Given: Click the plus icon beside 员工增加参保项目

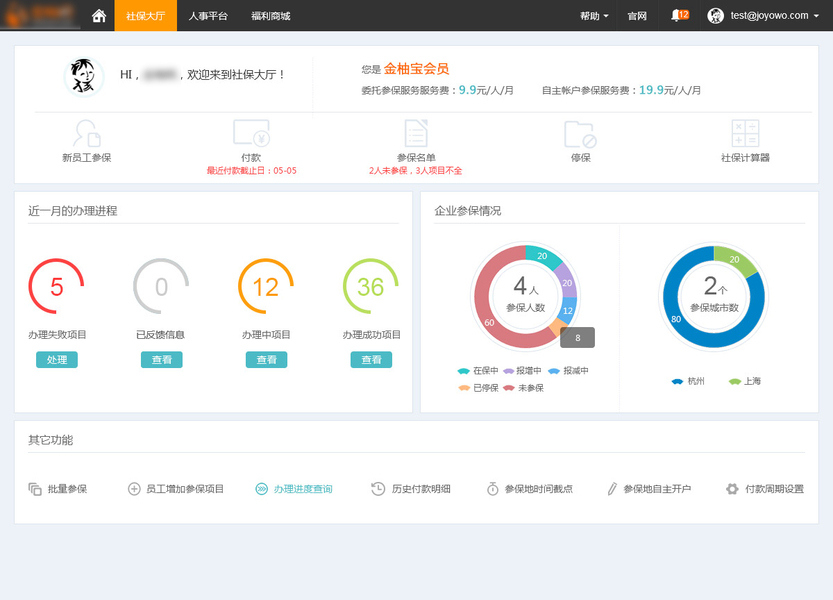Looking at the screenshot, I should (134, 489).
